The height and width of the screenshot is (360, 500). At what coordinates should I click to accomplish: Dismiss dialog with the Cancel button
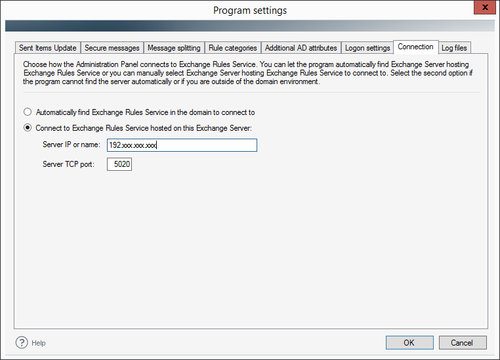pyautogui.click(x=463, y=343)
